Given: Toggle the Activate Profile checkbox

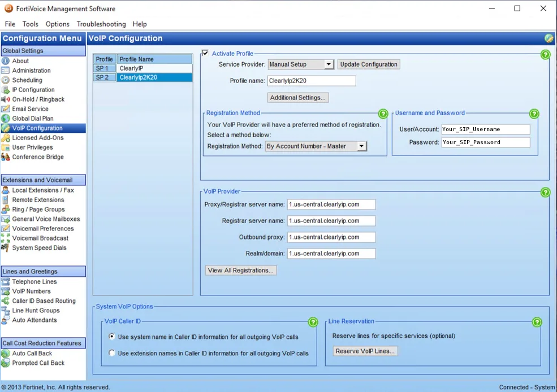Looking at the screenshot, I should pyautogui.click(x=205, y=53).
